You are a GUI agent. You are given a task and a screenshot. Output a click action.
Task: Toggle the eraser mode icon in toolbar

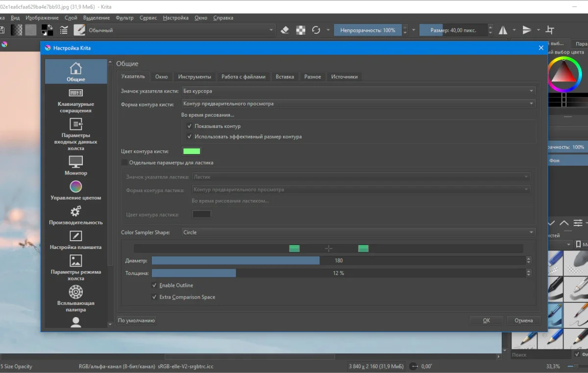point(285,30)
